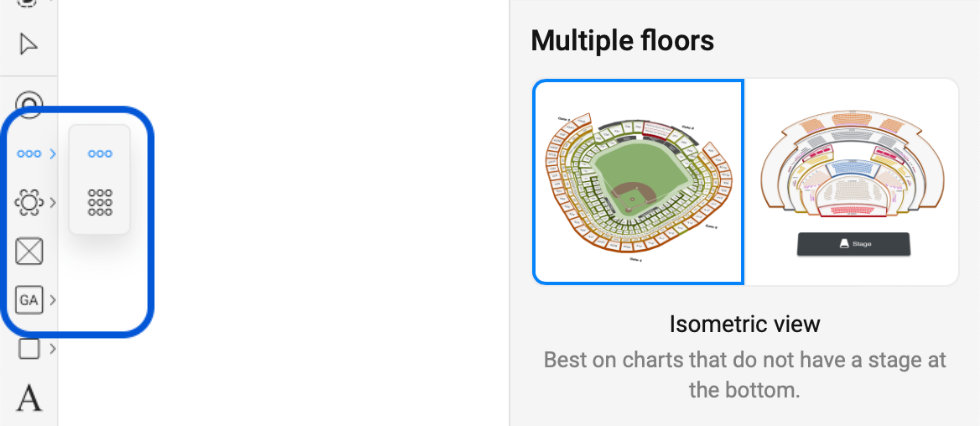Choose multiple rows grid option in flyout
980x426 pixels.
[100, 202]
